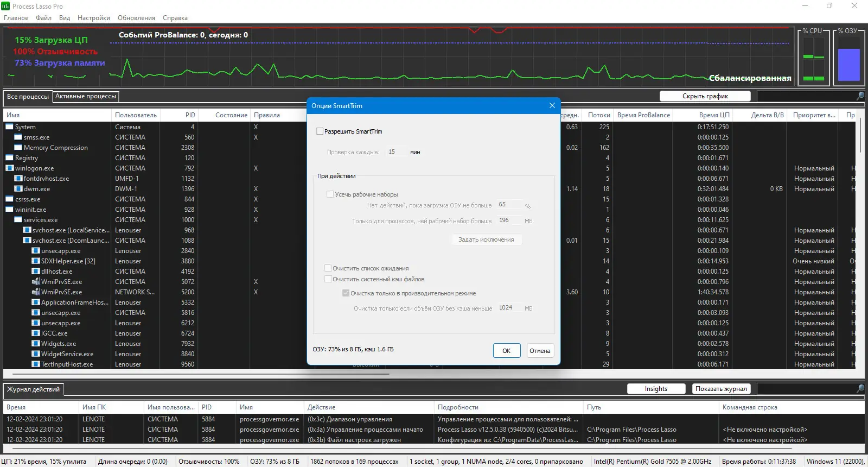Click the search magnifier beside Скрыть график
This screenshot has height=467, width=868.
[x=860, y=96]
